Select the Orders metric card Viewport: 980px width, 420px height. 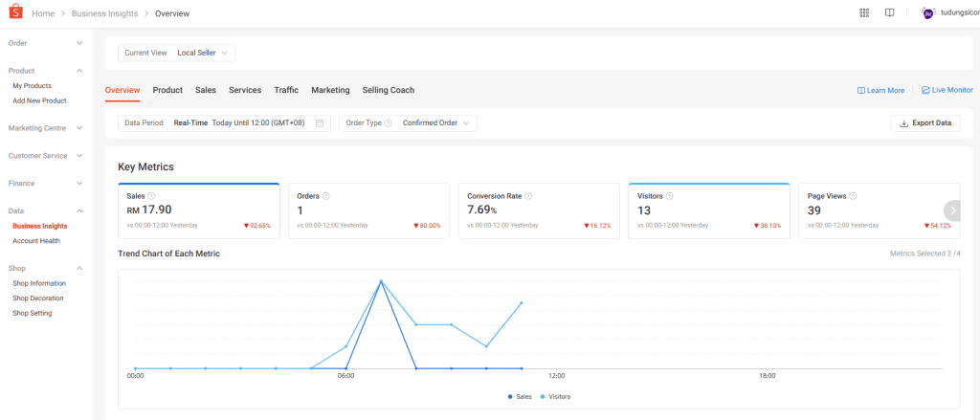[368, 210]
